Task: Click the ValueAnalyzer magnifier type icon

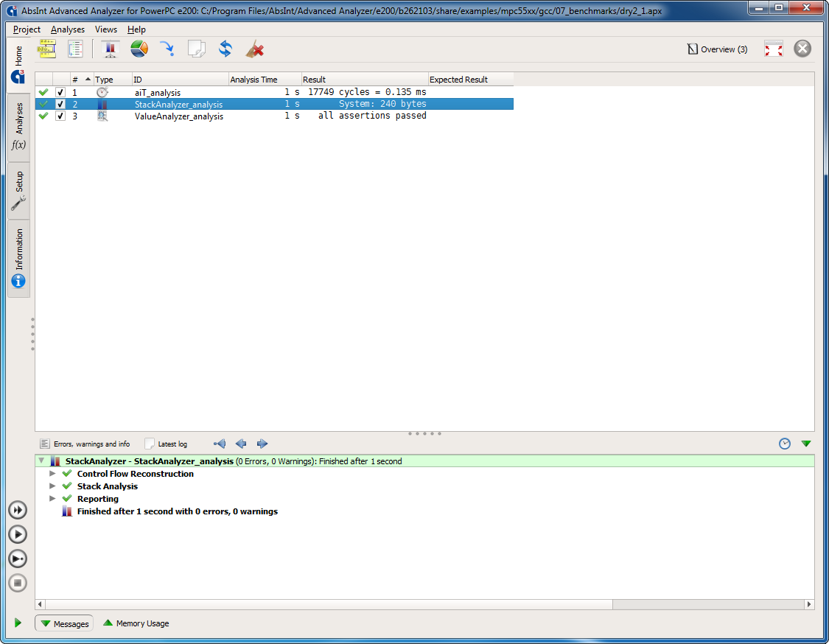Action: coord(102,116)
